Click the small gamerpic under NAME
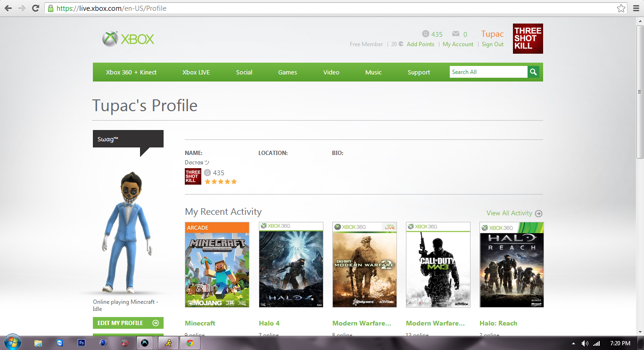 193,177
